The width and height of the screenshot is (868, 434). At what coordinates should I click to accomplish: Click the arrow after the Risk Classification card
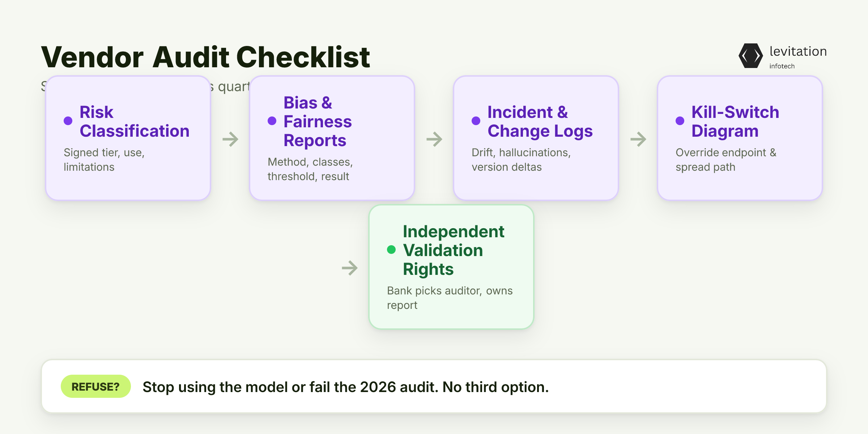point(230,139)
